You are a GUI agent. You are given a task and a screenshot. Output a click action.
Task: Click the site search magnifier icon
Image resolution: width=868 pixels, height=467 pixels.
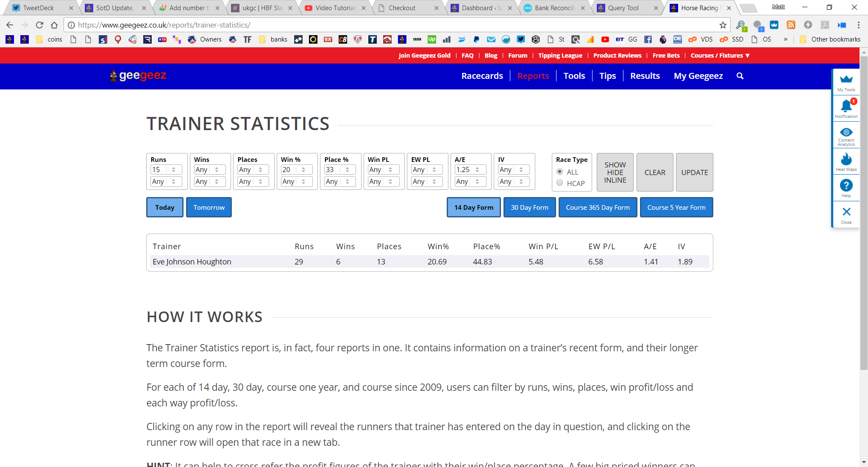pyautogui.click(x=740, y=76)
